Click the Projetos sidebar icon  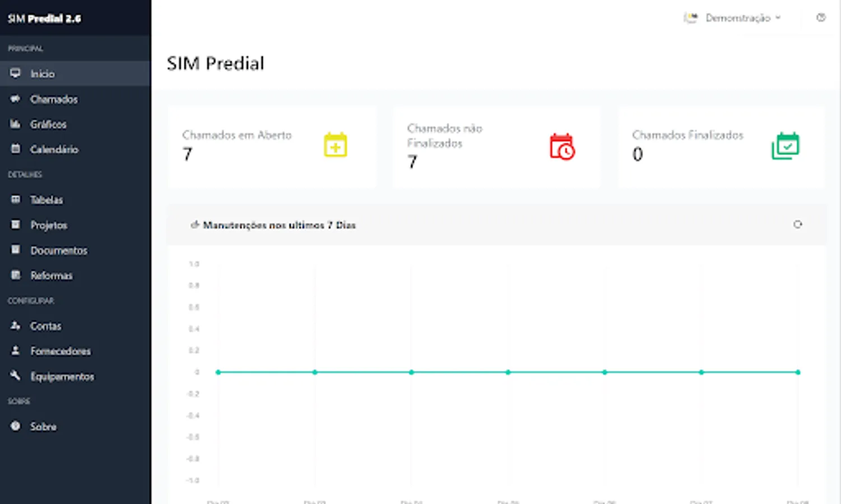click(x=15, y=225)
